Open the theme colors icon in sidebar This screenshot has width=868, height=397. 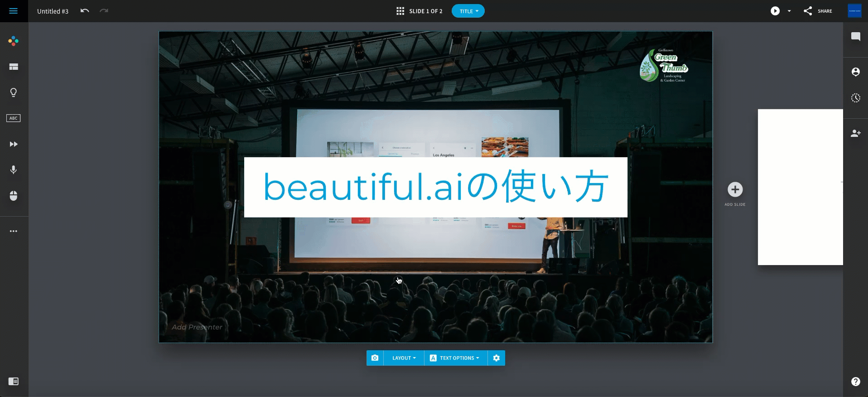point(14,41)
